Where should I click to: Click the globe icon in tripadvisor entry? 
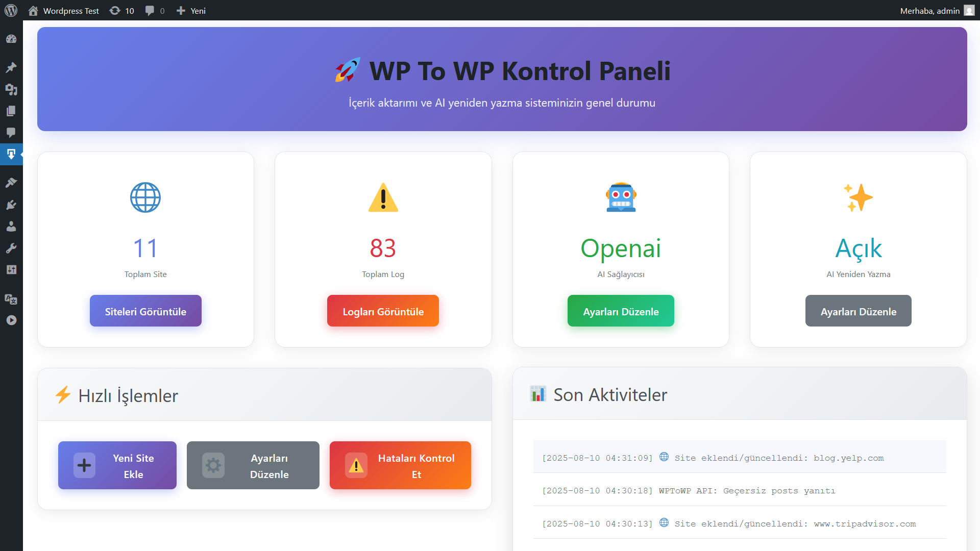[x=664, y=522]
